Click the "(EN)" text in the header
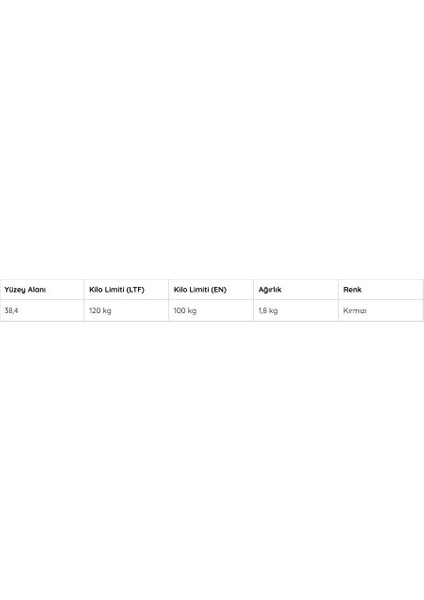 pos(219,290)
